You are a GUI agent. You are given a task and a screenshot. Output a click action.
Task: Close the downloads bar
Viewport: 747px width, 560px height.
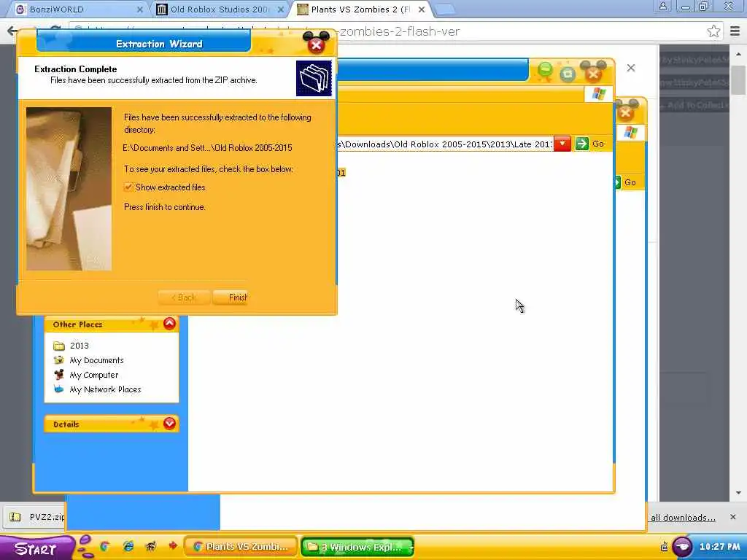732,517
